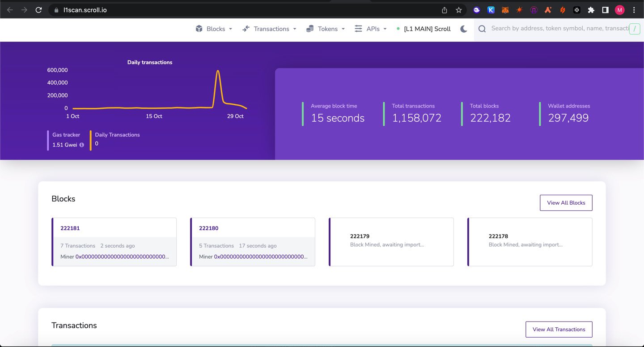Open miner address of block 222180
Image resolution: width=644 pixels, height=347 pixels.
click(261, 257)
